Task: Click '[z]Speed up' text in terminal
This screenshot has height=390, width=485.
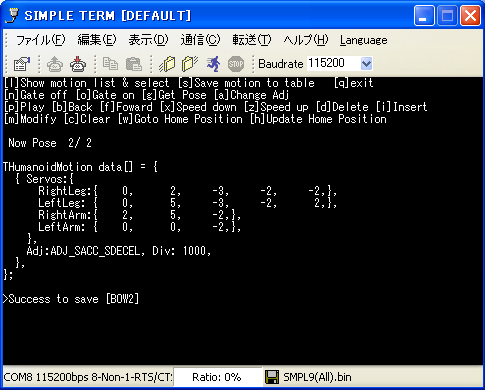Action: pos(276,107)
